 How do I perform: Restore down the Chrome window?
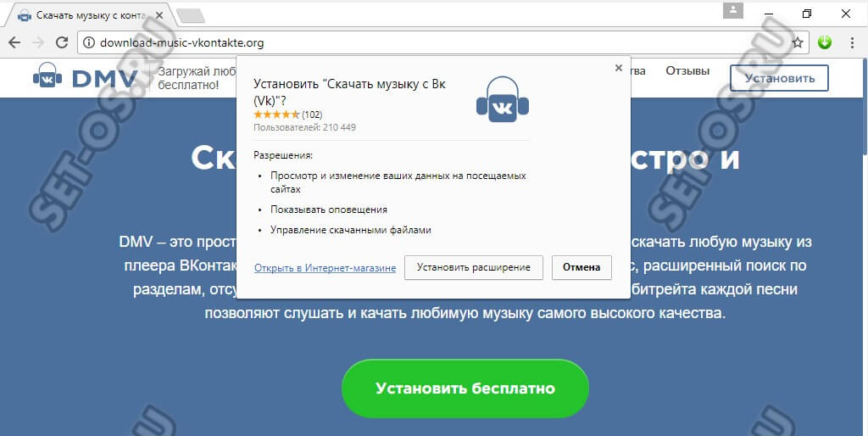(x=807, y=14)
